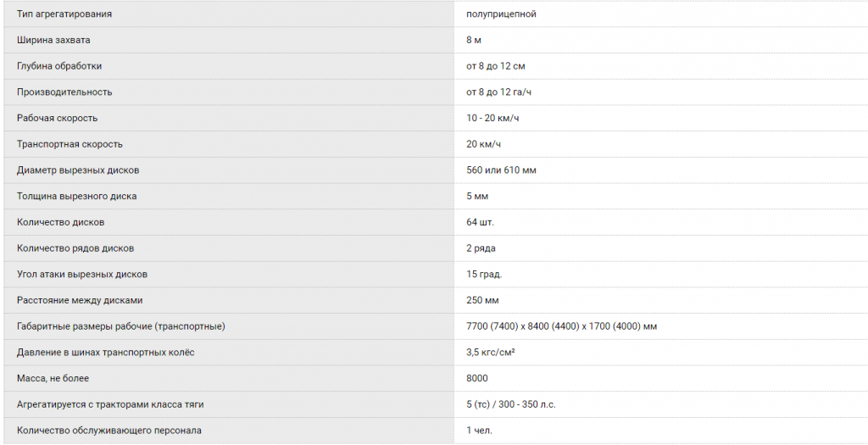Select the 'Габаритные размеры рабочие (транспортные)' label
This screenshot has width=868, height=445.
coord(120,326)
